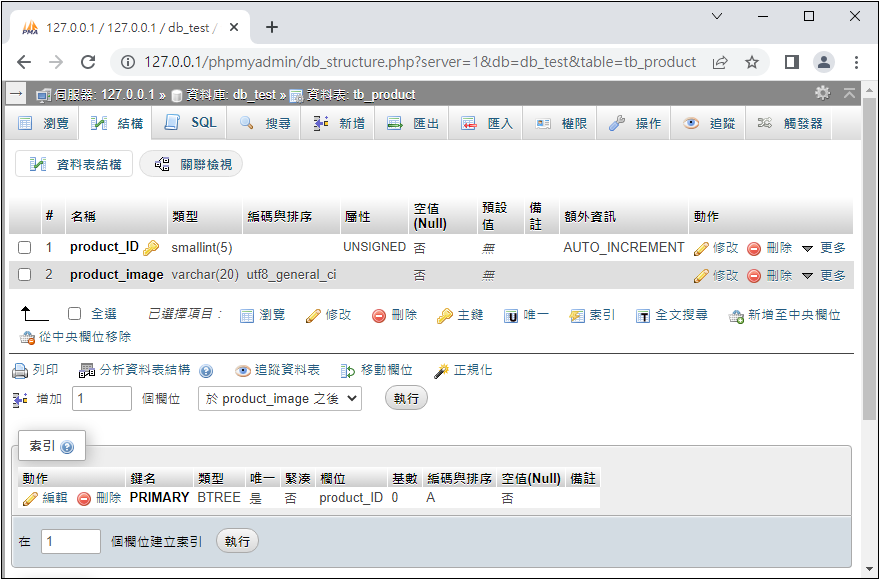Screen dimensions: 880x580
Task: Click the help icon on the index tab
Action: (67, 447)
